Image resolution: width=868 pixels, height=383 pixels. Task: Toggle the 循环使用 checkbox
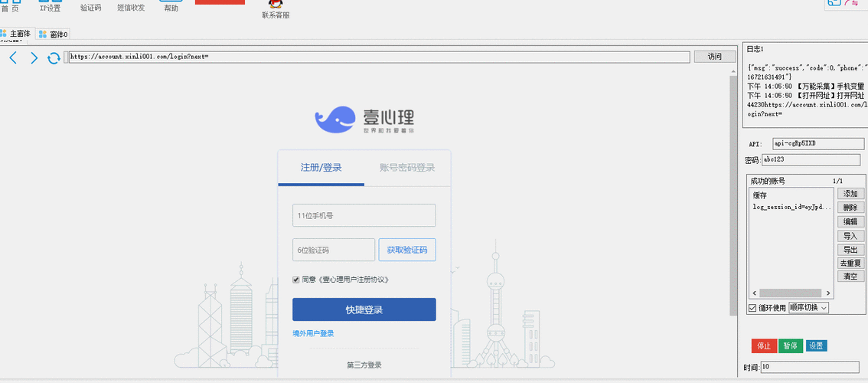[752, 308]
